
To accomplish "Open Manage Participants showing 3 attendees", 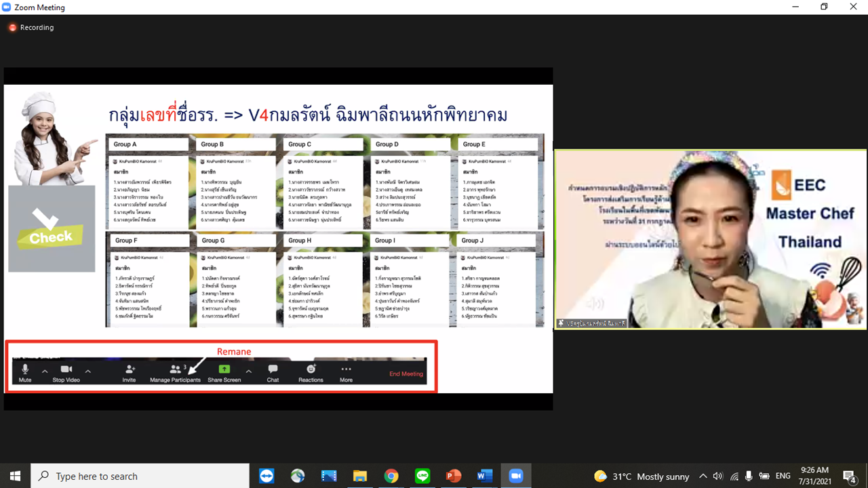I will pos(176,371).
